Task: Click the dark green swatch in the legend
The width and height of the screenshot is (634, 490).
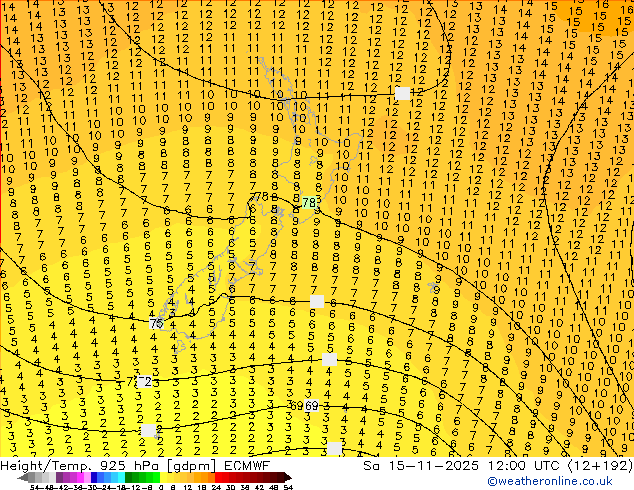Action: coord(128,477)
